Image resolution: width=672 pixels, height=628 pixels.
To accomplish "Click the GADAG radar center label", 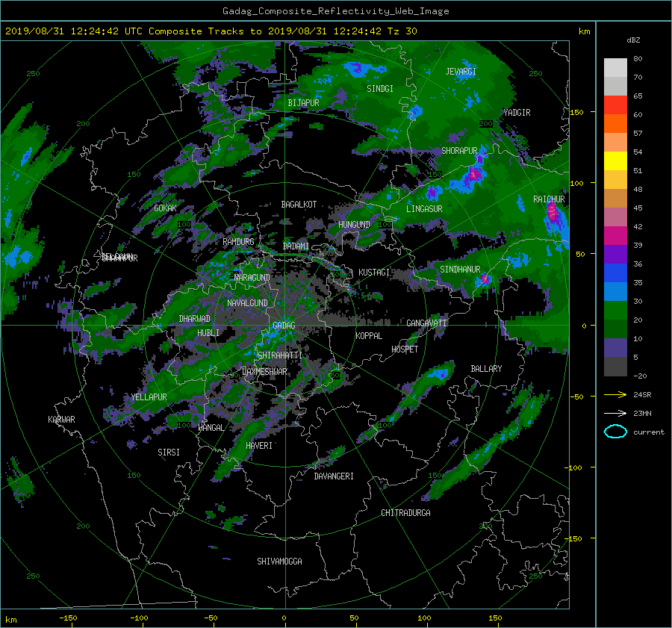I will (x=284, y=326).
